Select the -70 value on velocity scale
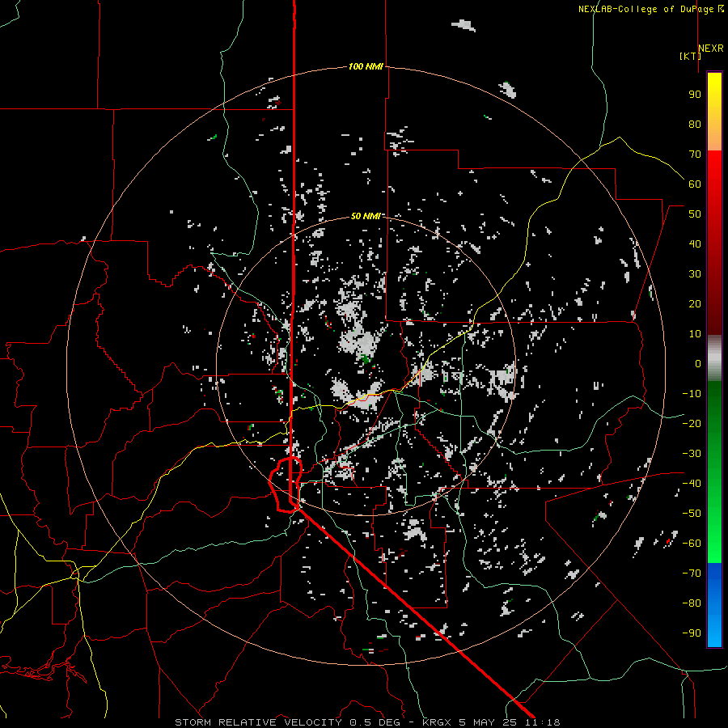The image size is (728, 728). click(692, 574)
